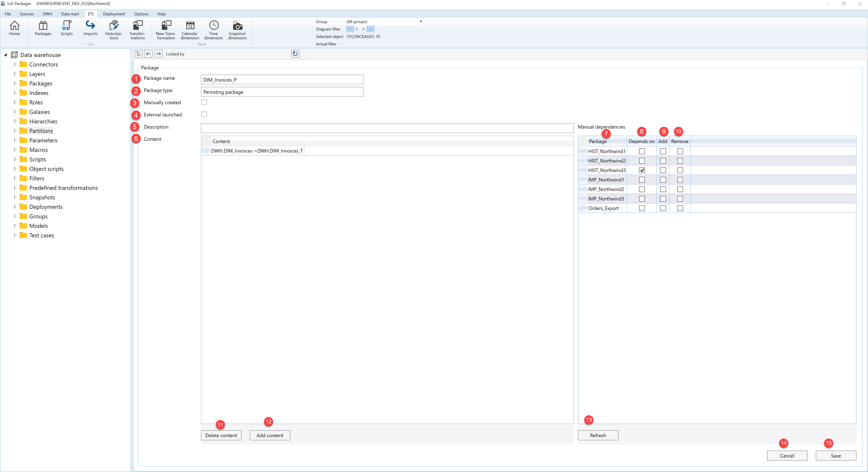Go to the Home ribbon icon
The height and width of the screenshot is (472, 868).
[14, 28]
